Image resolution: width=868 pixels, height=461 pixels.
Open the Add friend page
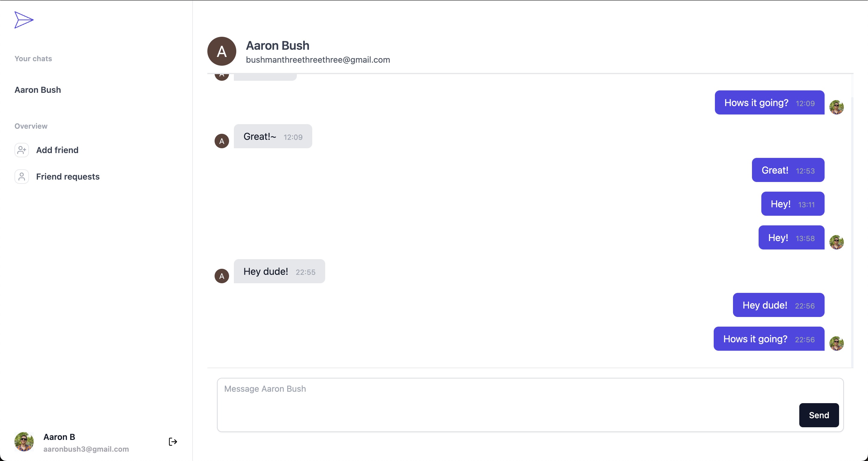(57, 150)
